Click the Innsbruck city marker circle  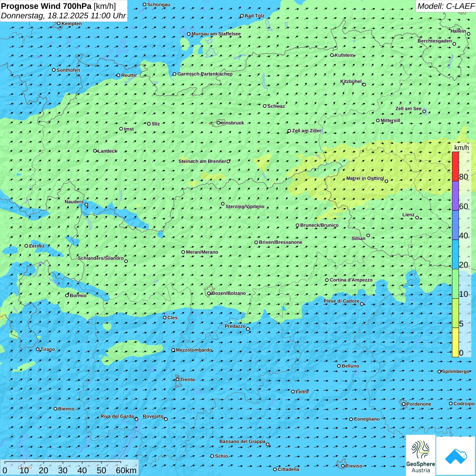tap(219, 123)
